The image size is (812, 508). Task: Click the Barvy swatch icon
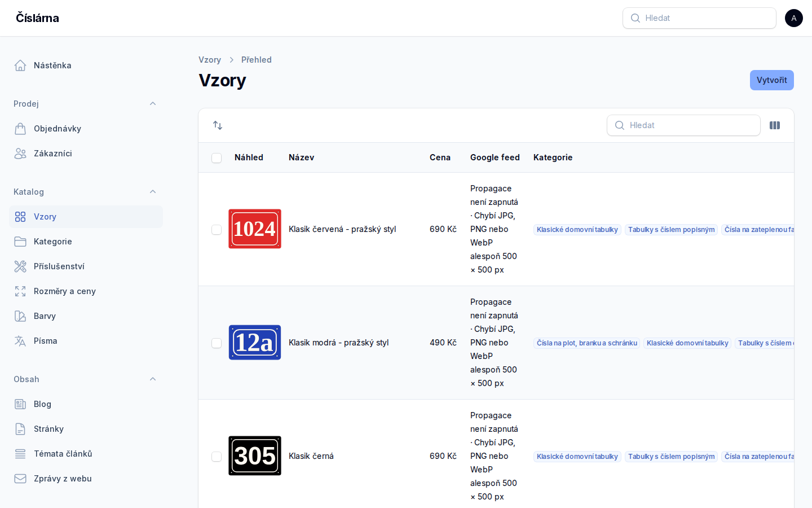[20, 316]
